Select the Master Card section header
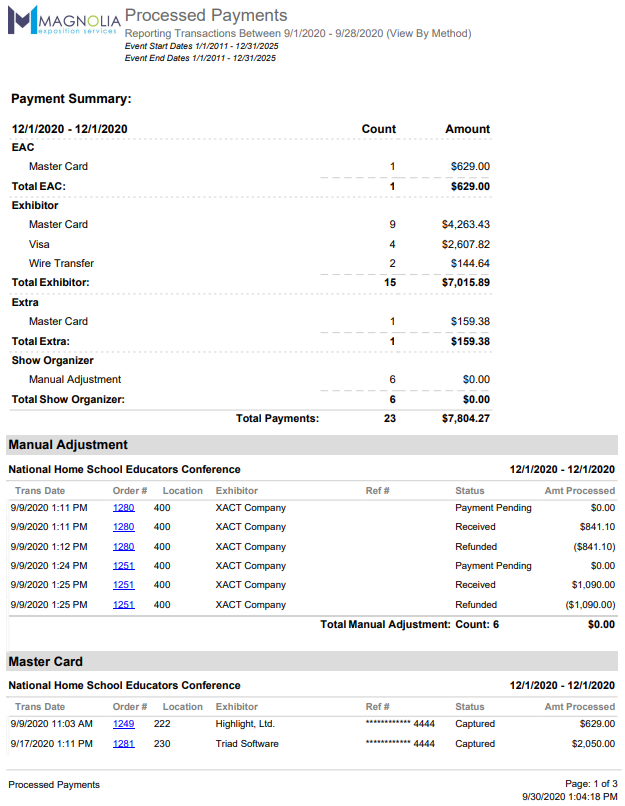Image resolution: width=625 pixels, height=806 pixels. pos(46,662)
